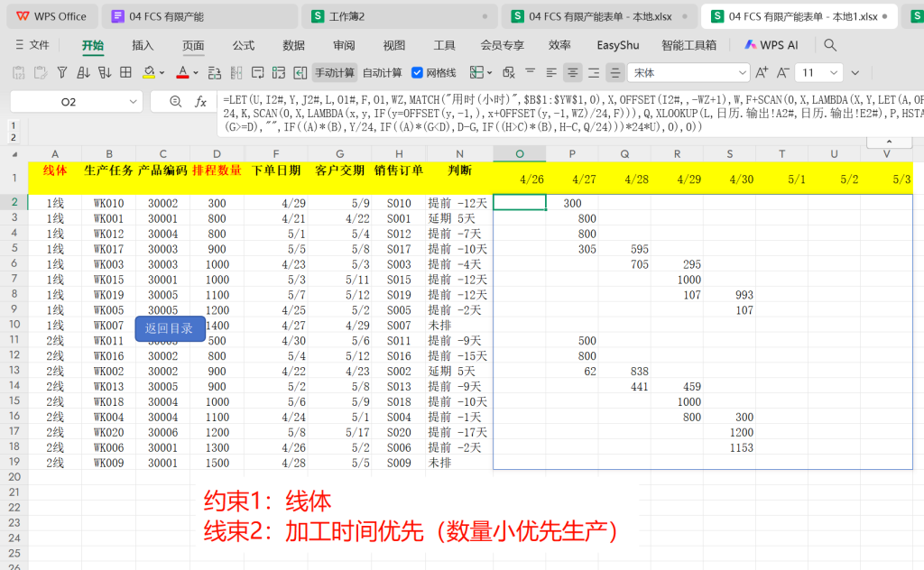Click the search magnifier icon
This screenshot has width=924, height=570.
830,45
